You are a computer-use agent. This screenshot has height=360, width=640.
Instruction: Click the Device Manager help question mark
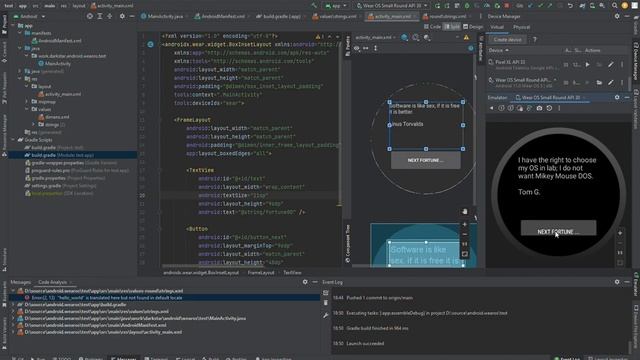pyautogui.click(x=535, y=40)
